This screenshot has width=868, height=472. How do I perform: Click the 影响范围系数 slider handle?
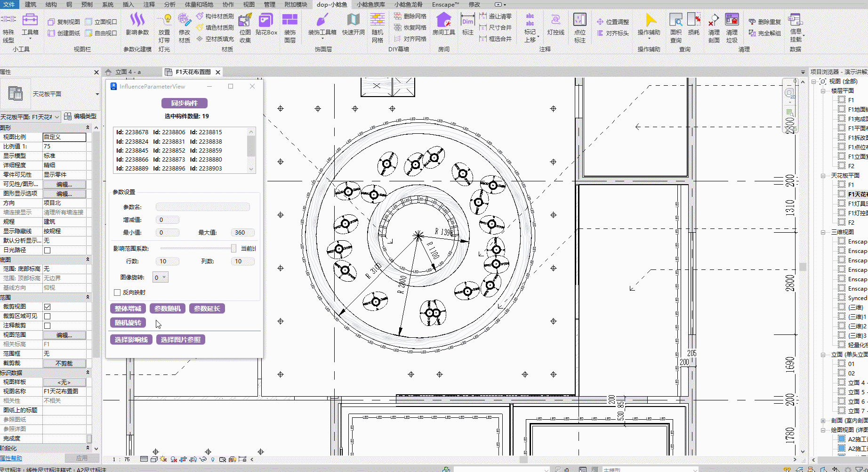pyautogui.click(x=233, y=248)
